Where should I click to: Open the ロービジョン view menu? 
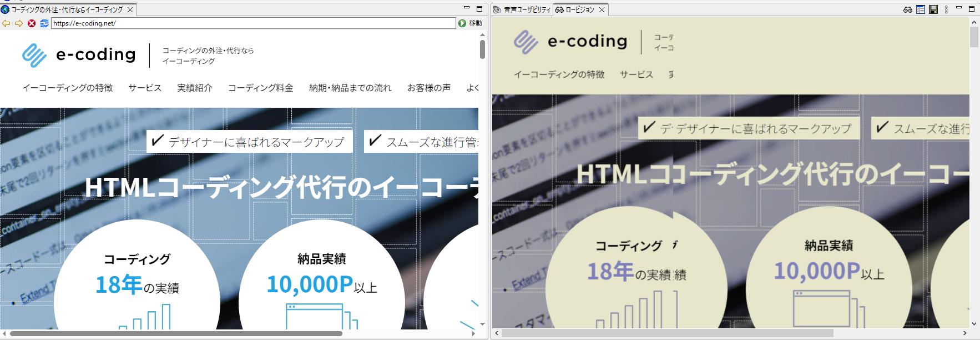point(946,9)
